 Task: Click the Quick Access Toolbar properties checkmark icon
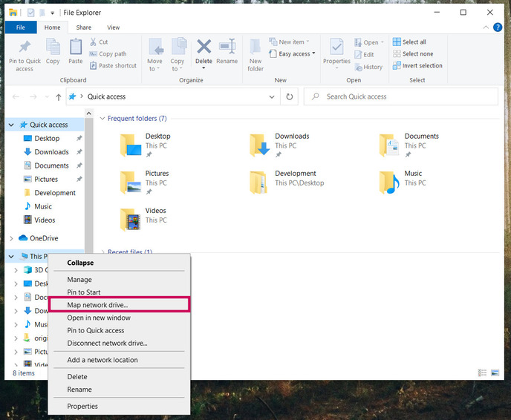point(31,13)
